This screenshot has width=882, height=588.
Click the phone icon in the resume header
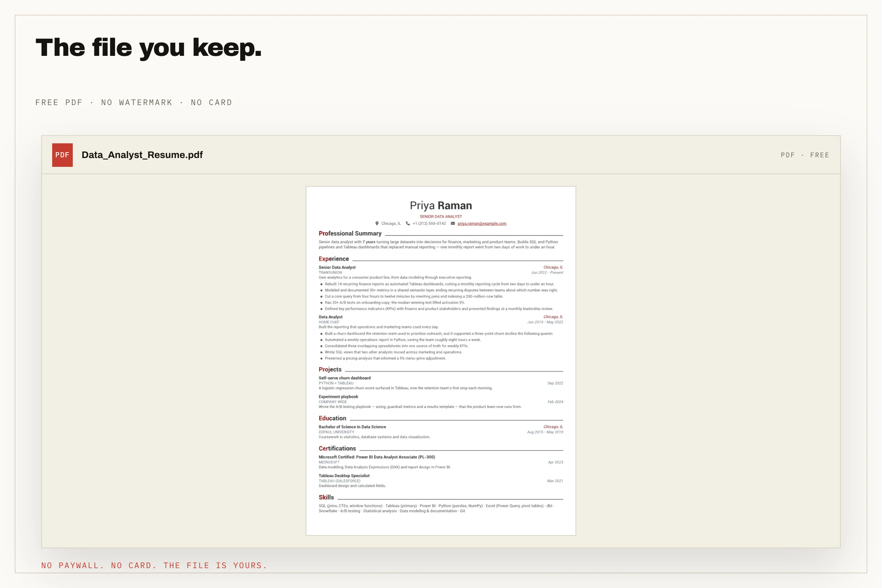408,223
